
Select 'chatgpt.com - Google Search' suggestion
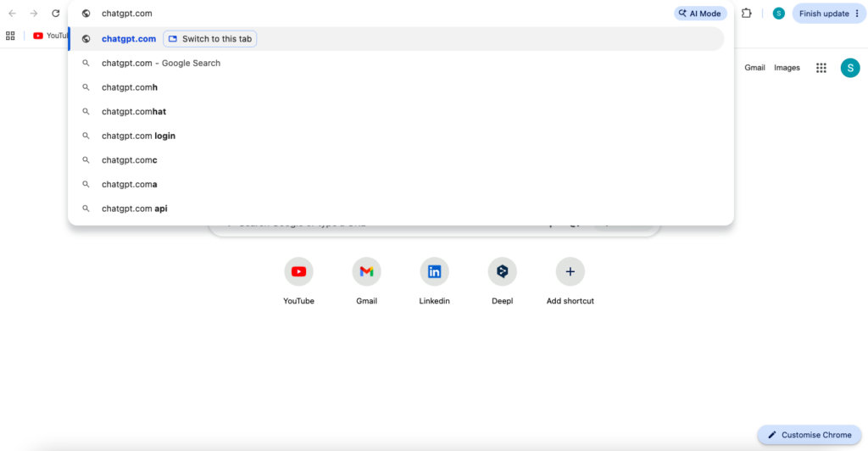click(x=396, y=63)
